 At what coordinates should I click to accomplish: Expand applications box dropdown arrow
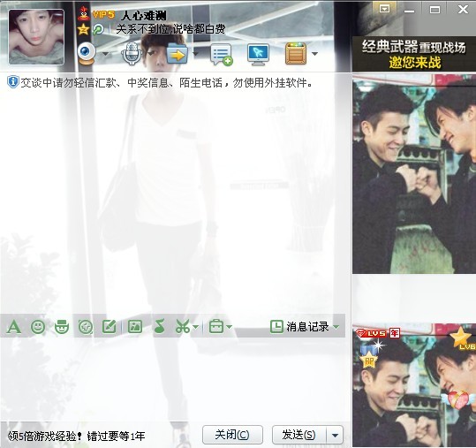pyautogui.click(x=314, y=54)
